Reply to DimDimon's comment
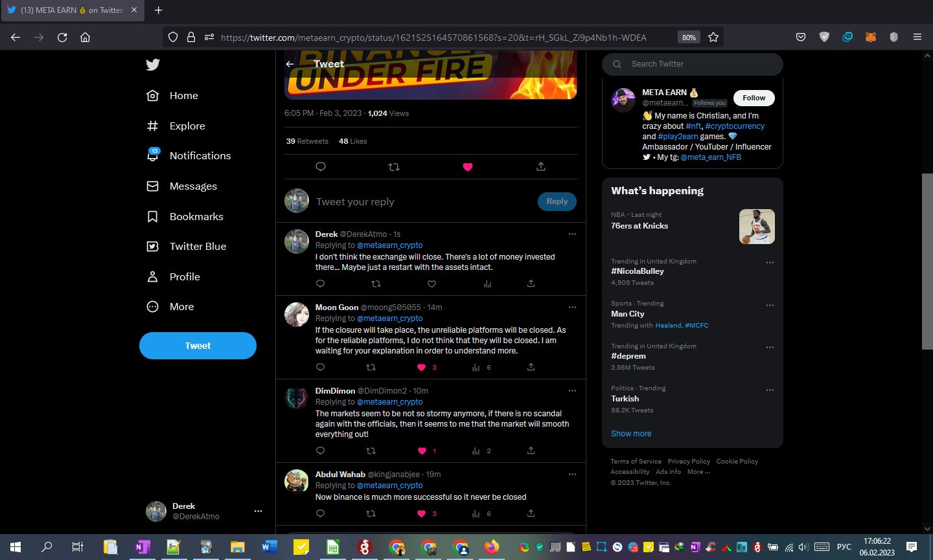Screen dimensions: 933x560 pos(320,451)
